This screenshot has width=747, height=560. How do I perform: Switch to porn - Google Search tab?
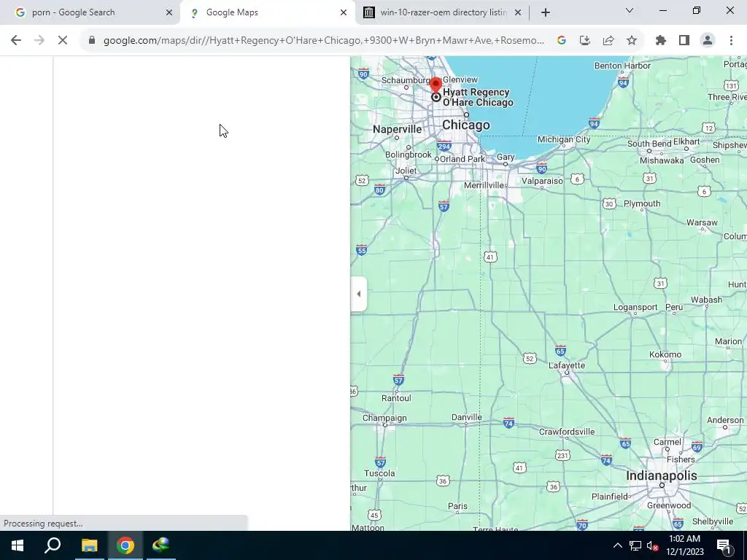[90, 12]
